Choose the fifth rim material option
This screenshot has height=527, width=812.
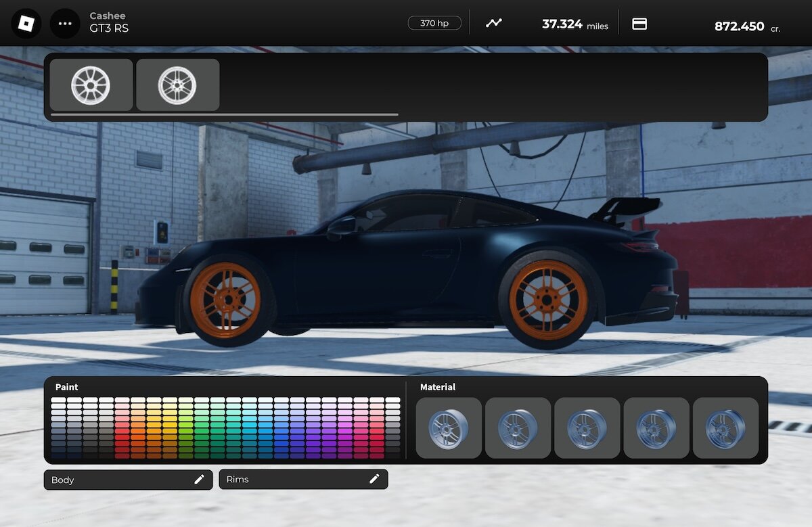725,428
